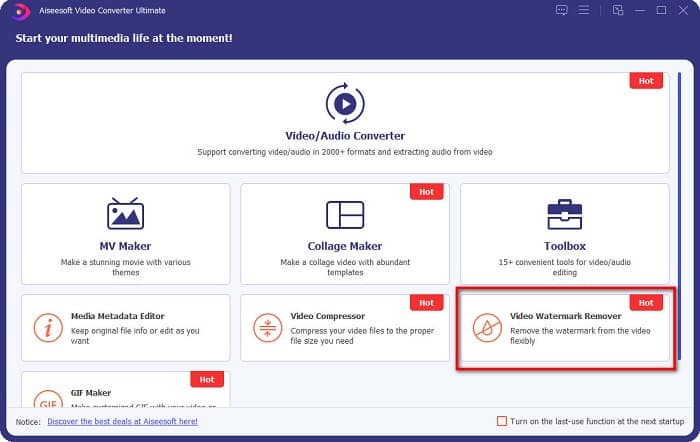
Task: Open Video Compressor title text
Action: coord(328,316)
